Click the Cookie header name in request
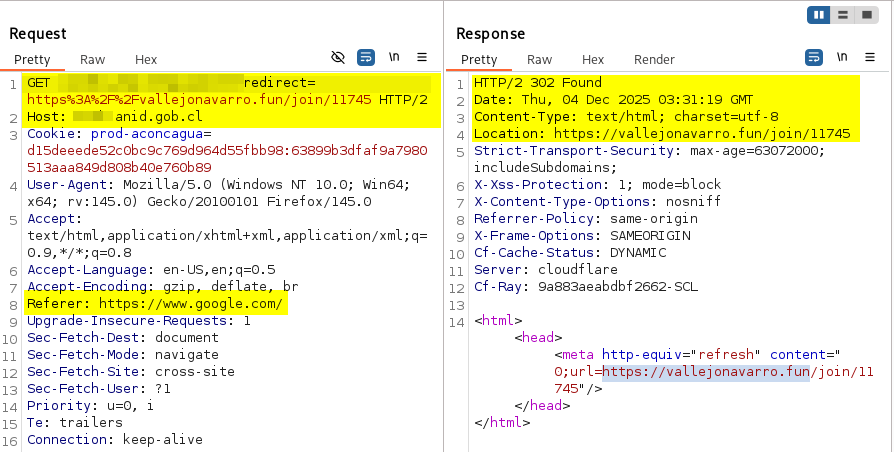894x452 pixels. coord(52,134)
